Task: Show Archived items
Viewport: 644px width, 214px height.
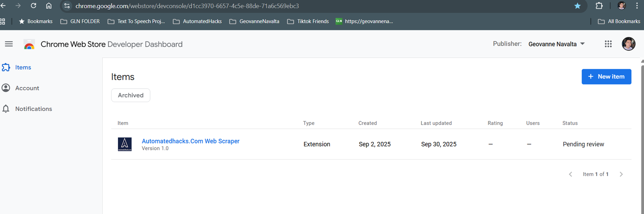Action: coord(130,95)
